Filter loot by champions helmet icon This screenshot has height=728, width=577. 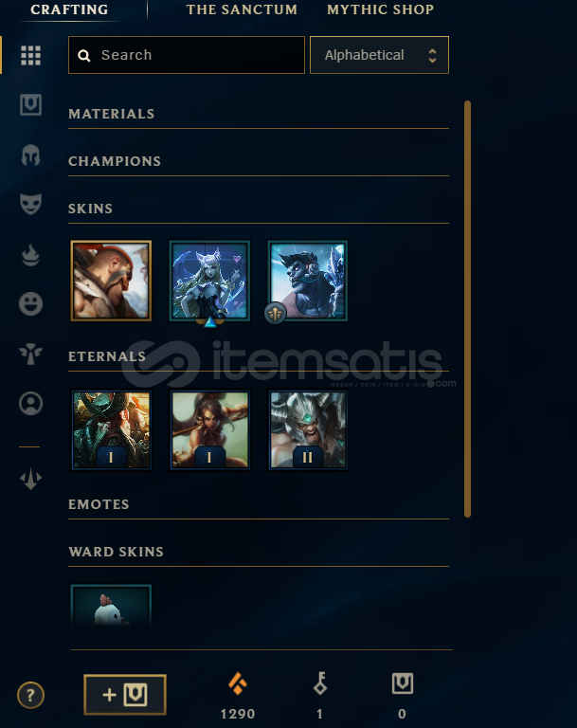pos(30,155)
